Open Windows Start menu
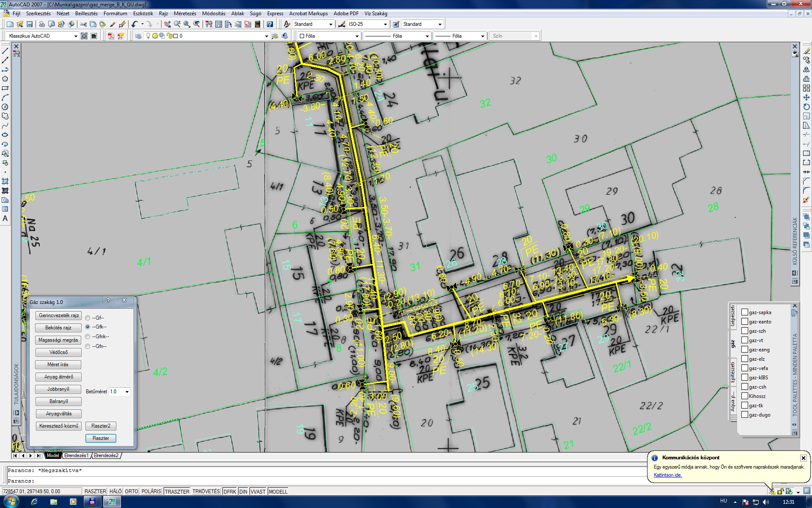812x508 pixels. tap(11, 502)
